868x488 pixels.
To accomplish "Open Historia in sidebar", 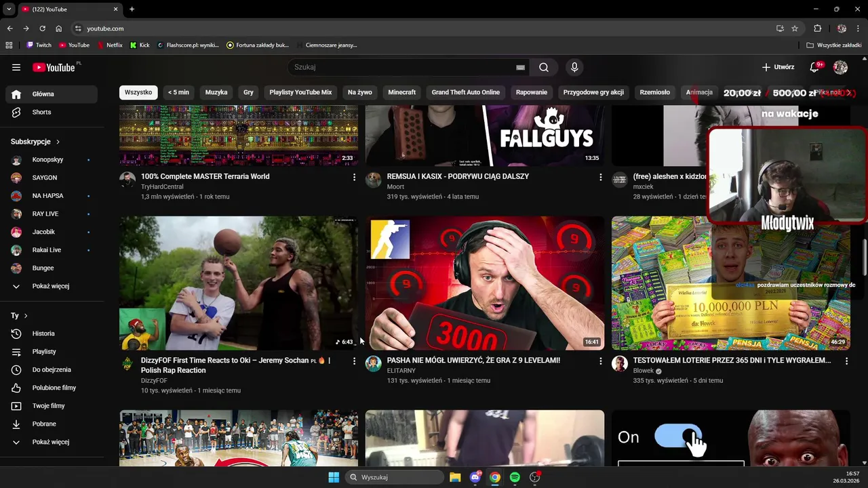I will pyautogui.click(x=51, y=333).
